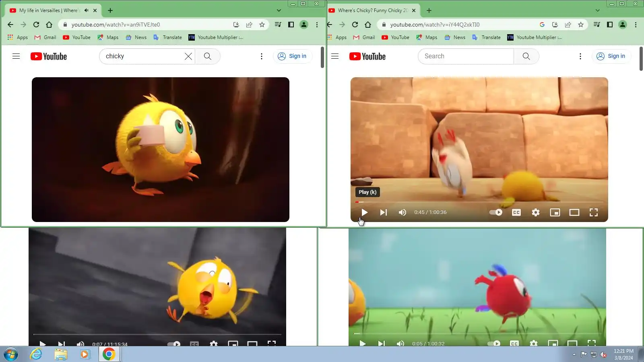This screenshot has height=362, width=644.
Task: Go home in the iY44Q2xkTI0 browser window
Action: (368, 25)
